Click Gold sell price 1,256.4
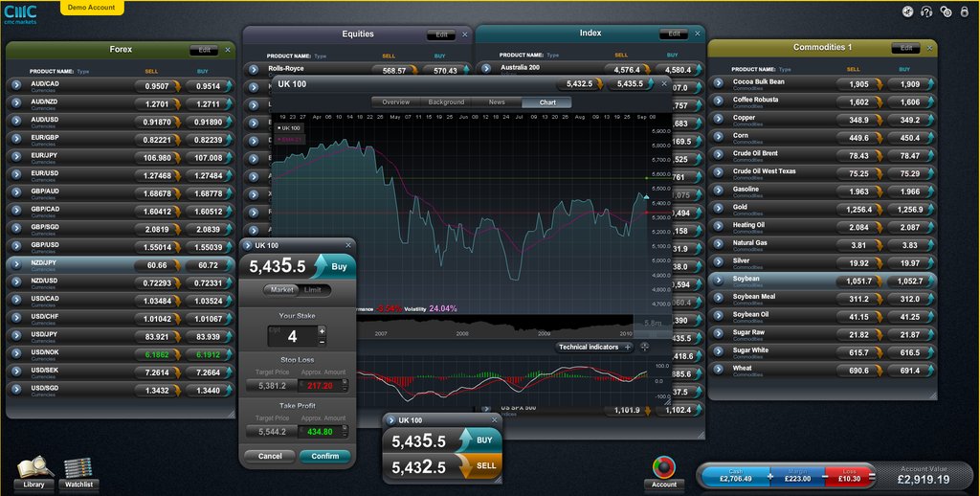 click(x=859, y=210)
